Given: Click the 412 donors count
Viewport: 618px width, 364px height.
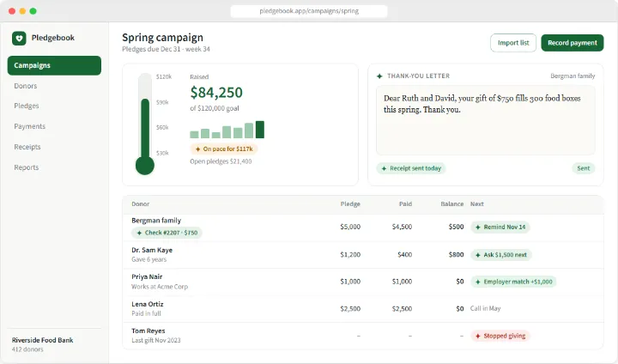Looking at the screenshot, I should (27, 349).
